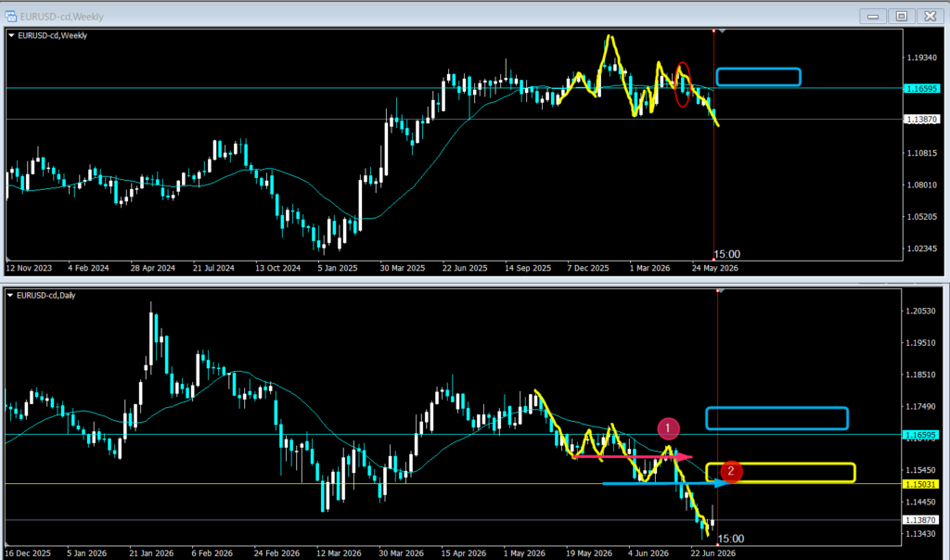Select the 'EURUSD-cd,Daily' chart label text

click(46, 296)
